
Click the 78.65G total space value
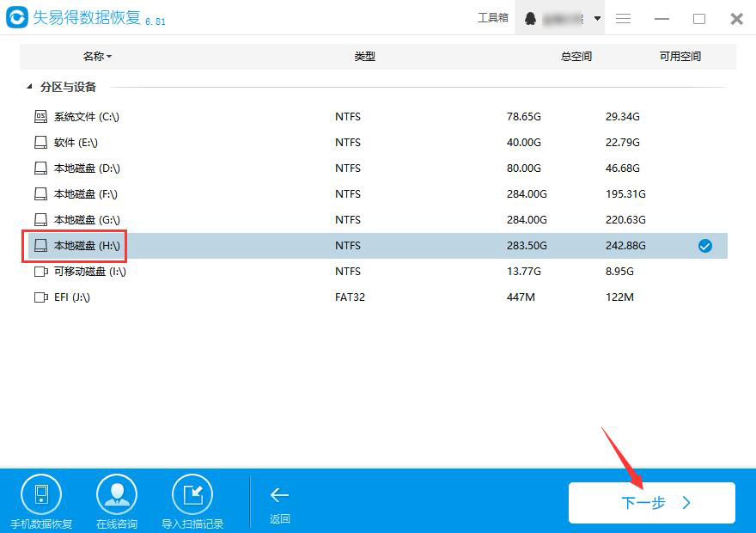(x=523, y=117)
